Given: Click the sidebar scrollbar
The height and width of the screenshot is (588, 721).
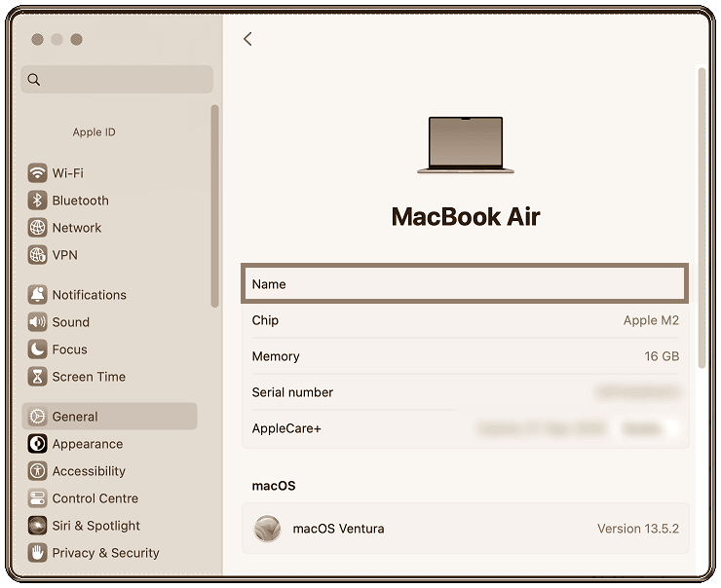Looking at the screenshot, I should (214, 205).
